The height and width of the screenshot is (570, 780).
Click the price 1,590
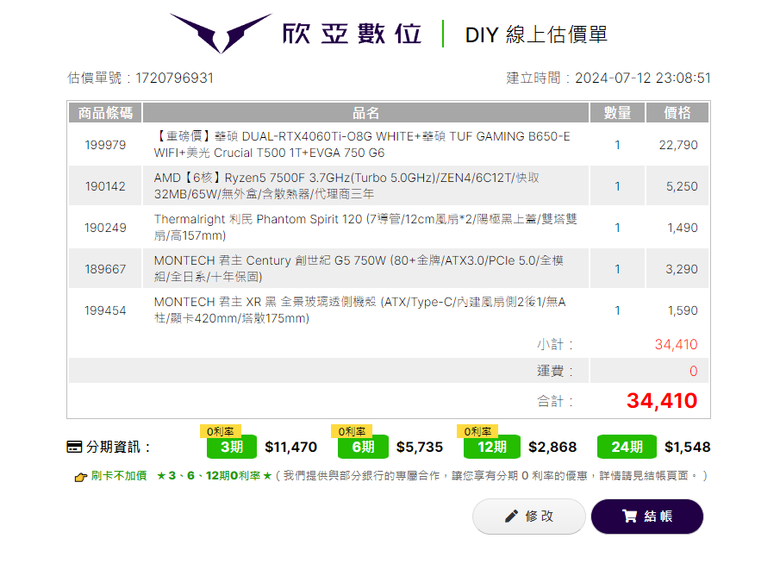click(682, 310)
